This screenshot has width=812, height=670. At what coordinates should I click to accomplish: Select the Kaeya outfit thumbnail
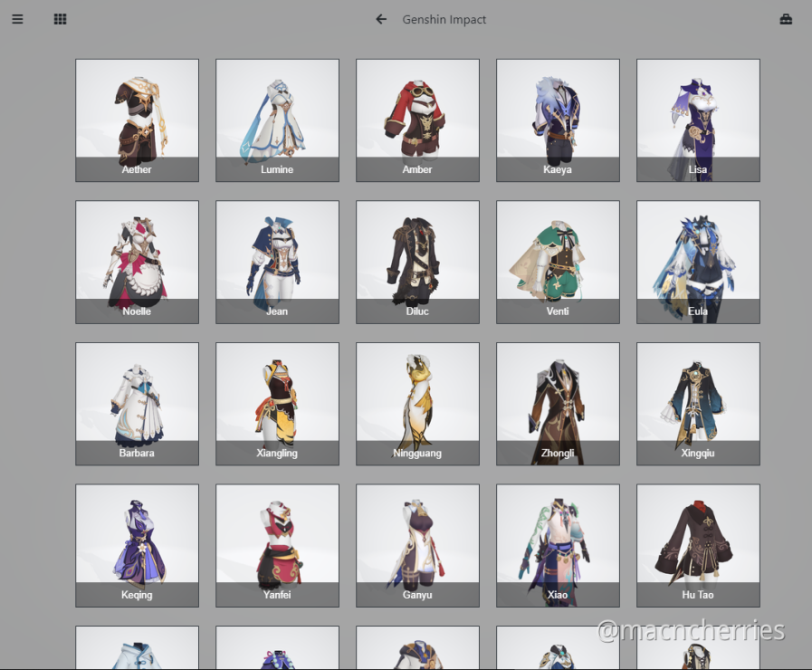pos(559,120)
